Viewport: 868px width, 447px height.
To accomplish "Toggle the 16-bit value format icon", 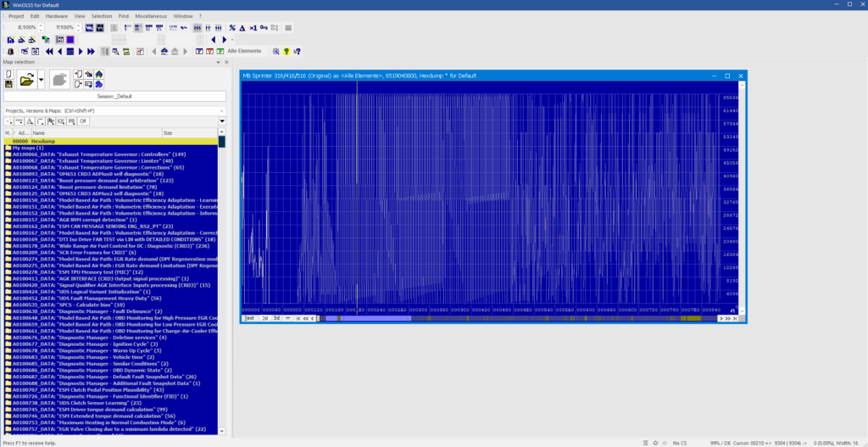I will pyautogui.click(x=138, y=28).
